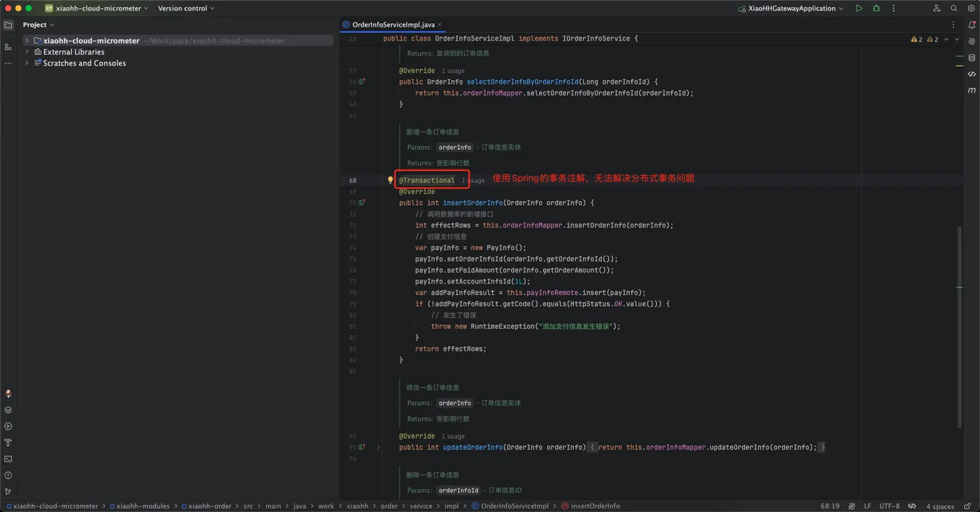Image resolution: width=980 pixels, height=512 pixels.
Task: Click the insertOrderInfo method name on line 70
Action: (472, 202)
